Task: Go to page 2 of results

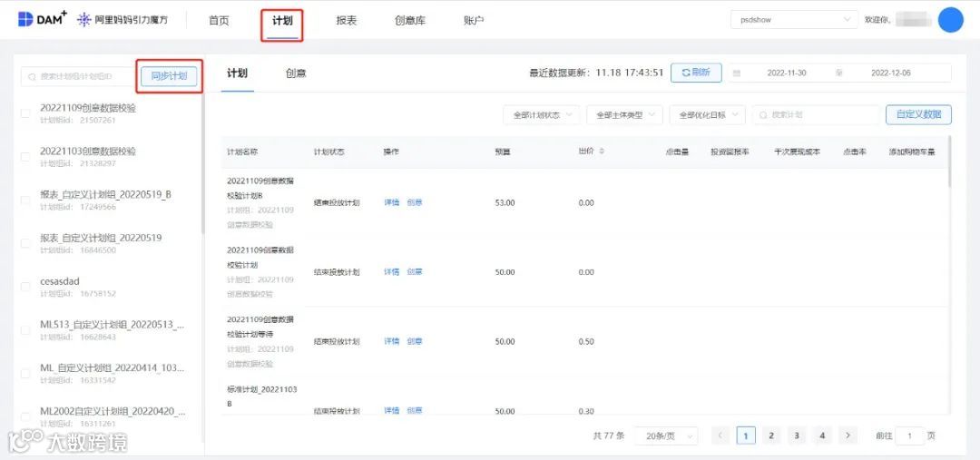Action: [x=771, y=436]
